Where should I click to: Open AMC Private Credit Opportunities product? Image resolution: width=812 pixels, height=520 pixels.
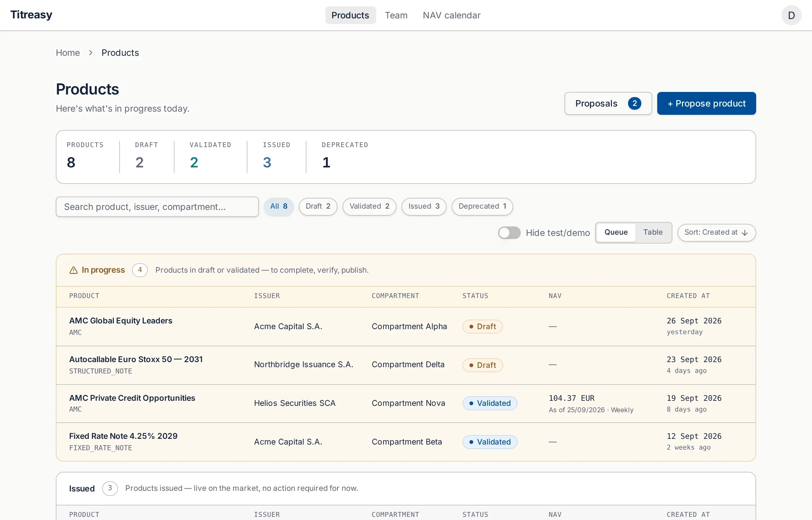click(132, 398)
